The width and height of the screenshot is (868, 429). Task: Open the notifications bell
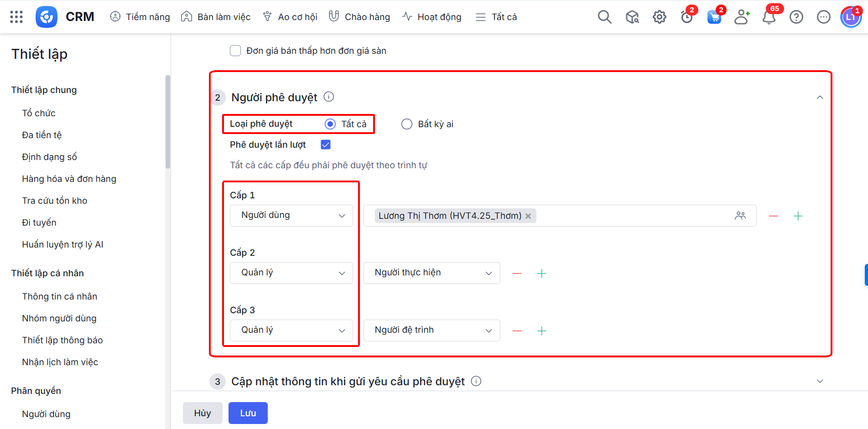coord(769,17)
